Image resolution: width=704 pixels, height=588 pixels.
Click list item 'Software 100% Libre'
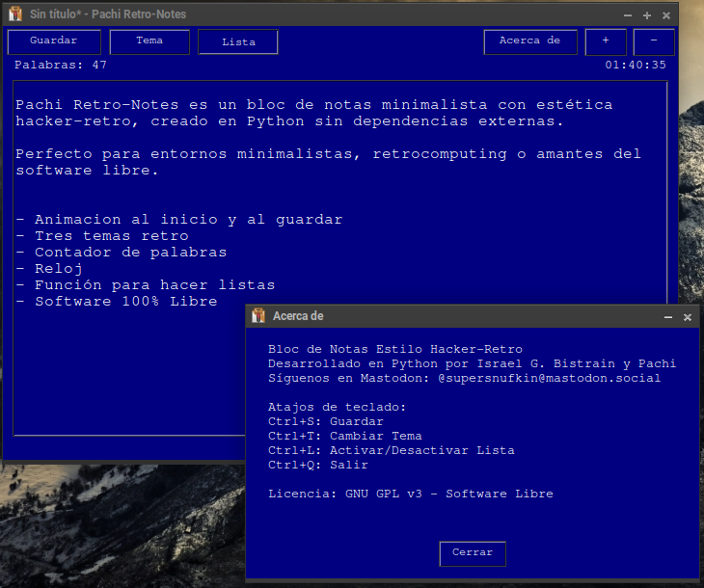point(117,302)
